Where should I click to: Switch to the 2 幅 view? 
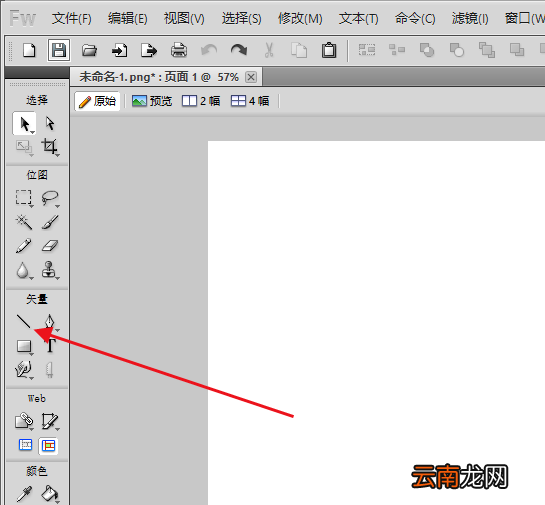(201, 101)
